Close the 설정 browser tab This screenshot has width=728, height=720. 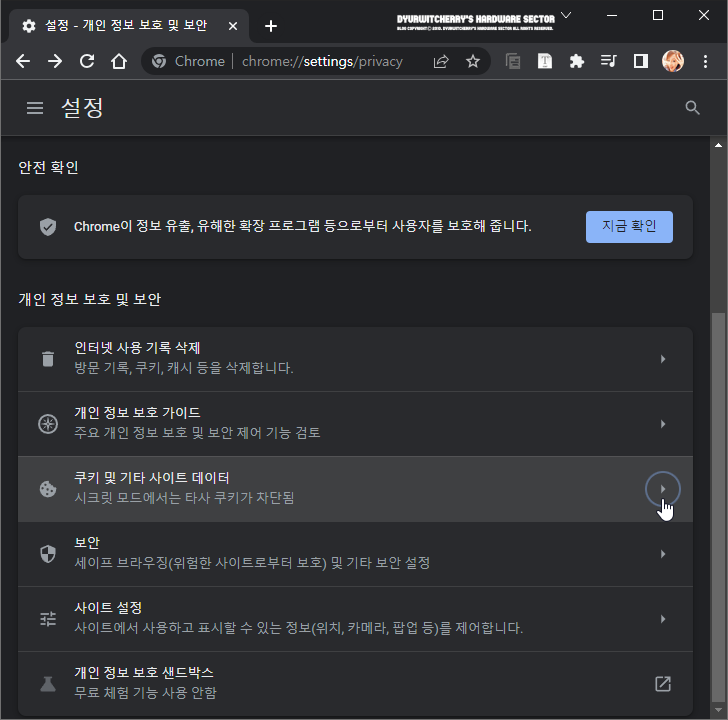(x=233, y=26)
